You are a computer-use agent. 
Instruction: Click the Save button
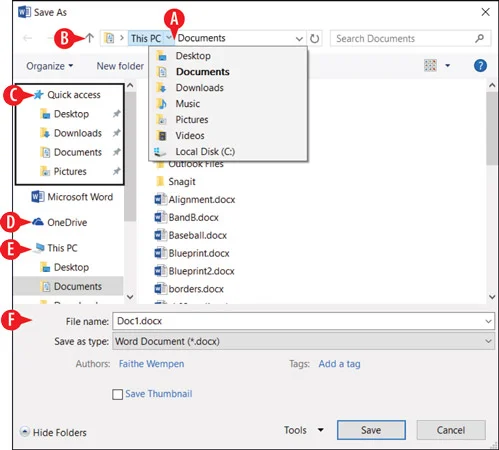pos(371,430)
